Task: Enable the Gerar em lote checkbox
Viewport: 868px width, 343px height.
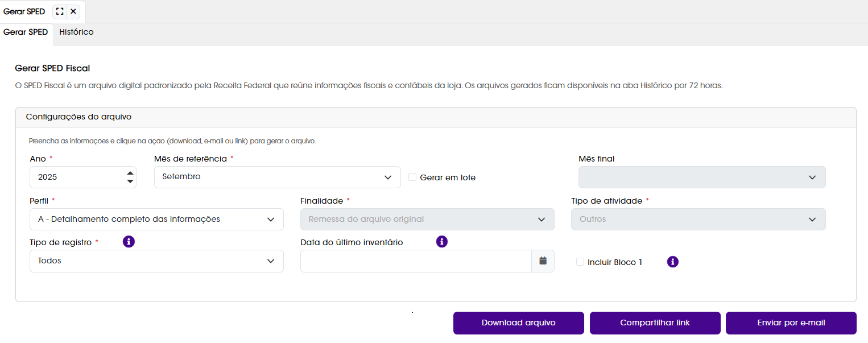Action: coord(412,177)
